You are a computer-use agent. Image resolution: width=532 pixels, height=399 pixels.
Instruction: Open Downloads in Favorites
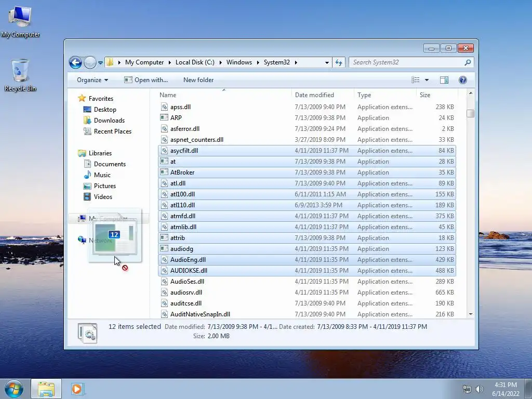click(x=109, y=121)
